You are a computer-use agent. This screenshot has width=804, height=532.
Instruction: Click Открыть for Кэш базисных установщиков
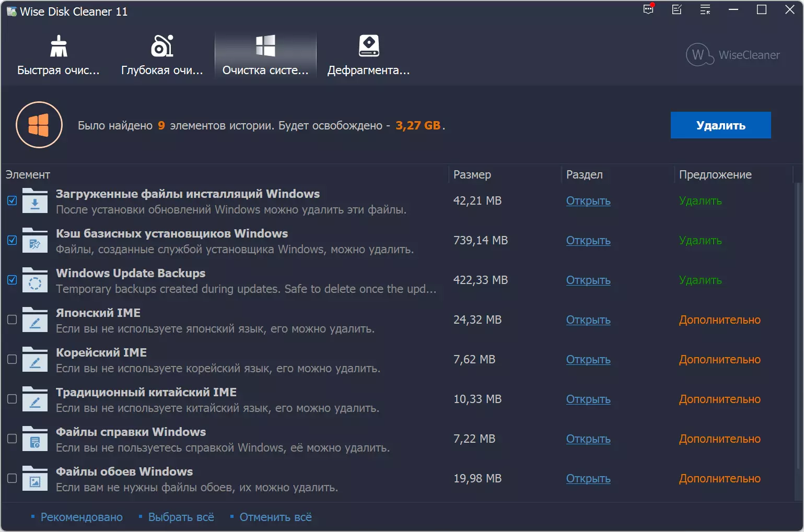588,241
